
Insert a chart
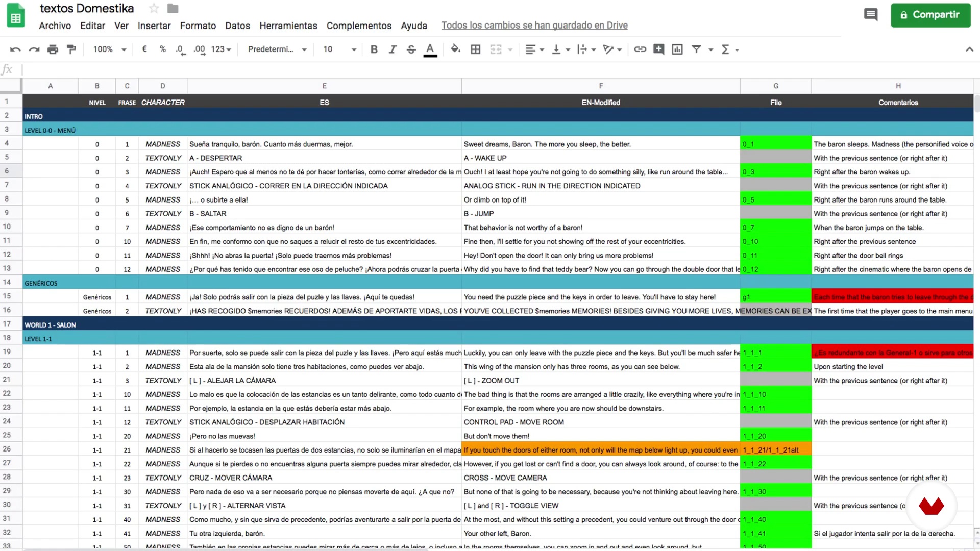coord(677,49)
